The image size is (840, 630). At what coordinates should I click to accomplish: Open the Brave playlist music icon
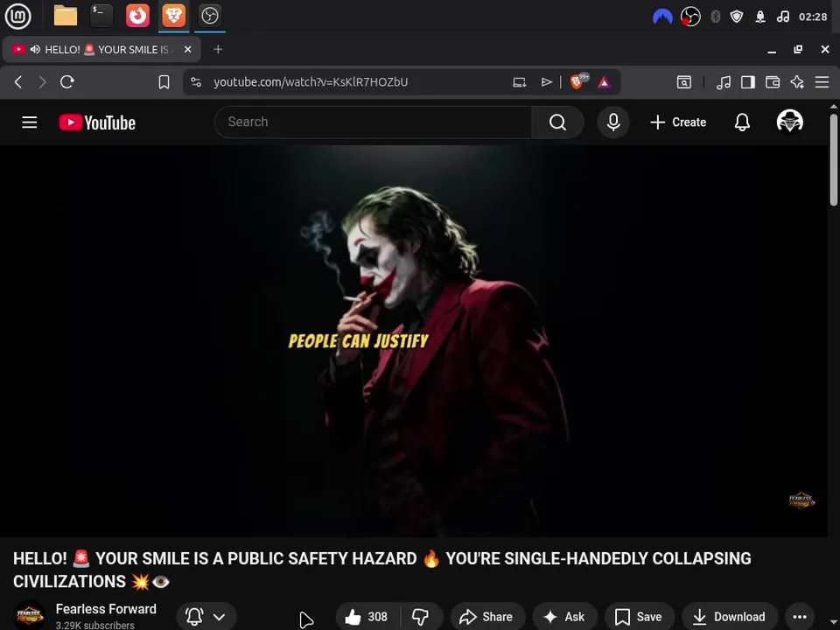724,82
